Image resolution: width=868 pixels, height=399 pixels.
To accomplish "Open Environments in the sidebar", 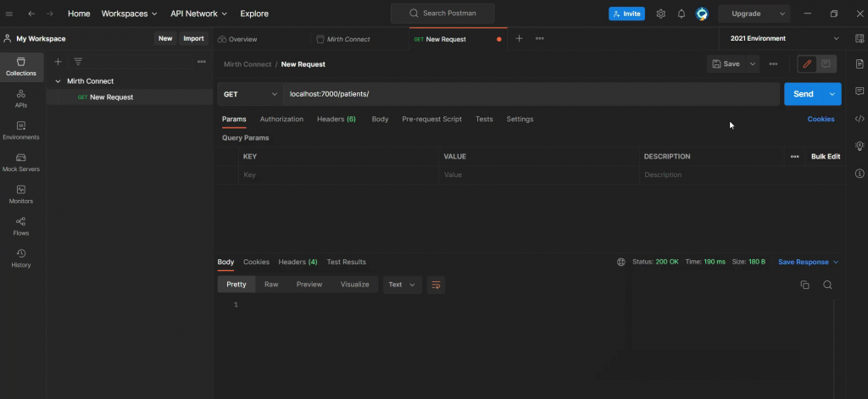I will pos(21,131).
